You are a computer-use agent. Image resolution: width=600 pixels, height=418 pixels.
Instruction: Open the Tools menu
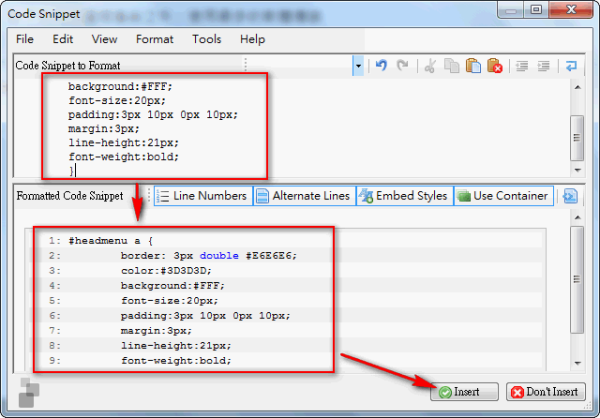pyautogui.click(x=207, y=39)
